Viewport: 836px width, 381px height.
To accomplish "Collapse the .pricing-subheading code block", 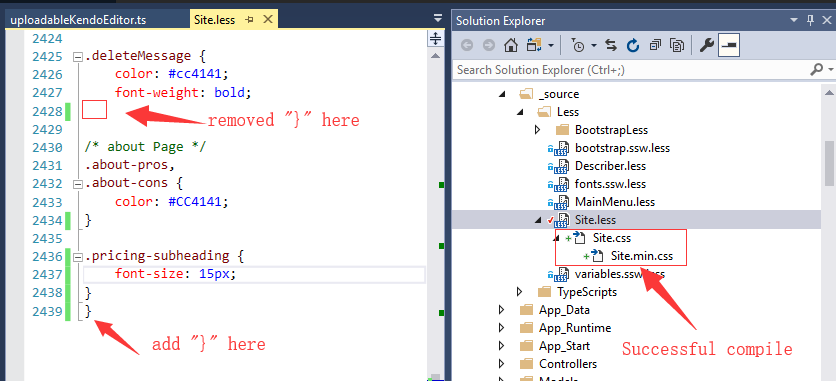I will click(78, 257).
